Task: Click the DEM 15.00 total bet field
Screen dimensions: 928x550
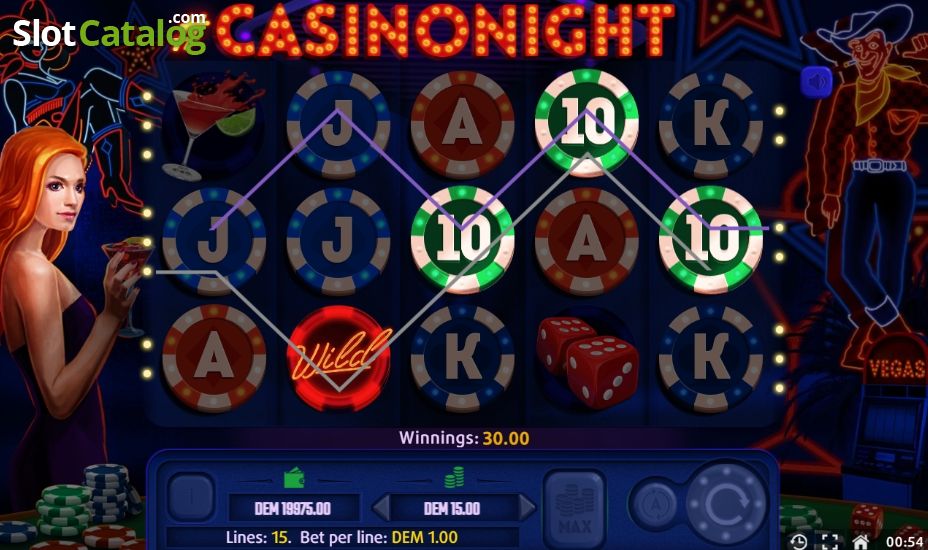Action: 452,508
